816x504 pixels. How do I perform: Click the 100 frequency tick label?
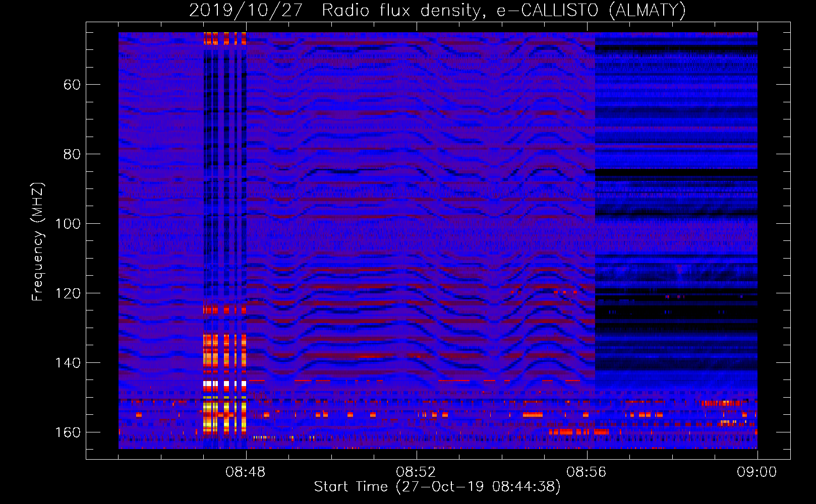(68, 224)
